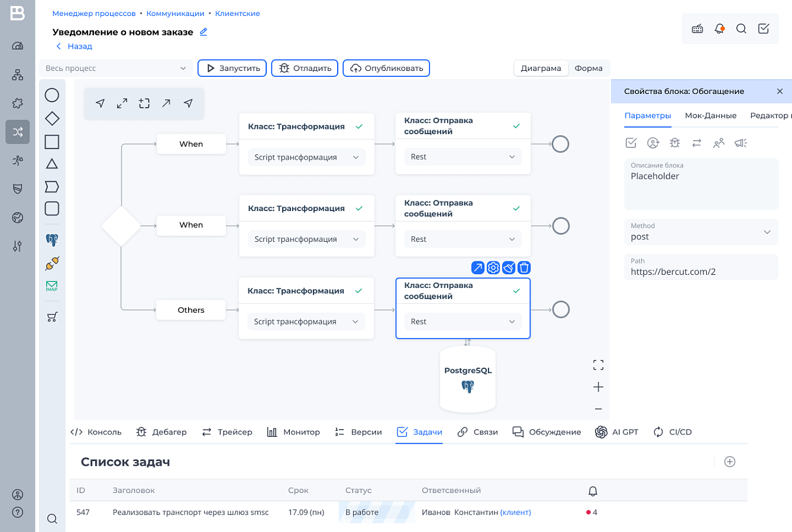The height and width of the screenshot is (532, 792).
Task: Select the PostgreSQL elephant palette icon
Action: (x=52, y=240)
